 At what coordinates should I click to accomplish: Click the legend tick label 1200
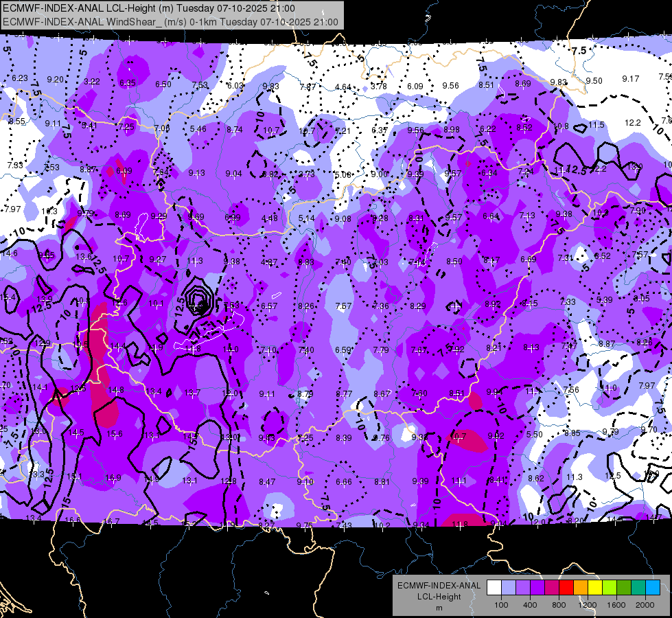(587, 605)
